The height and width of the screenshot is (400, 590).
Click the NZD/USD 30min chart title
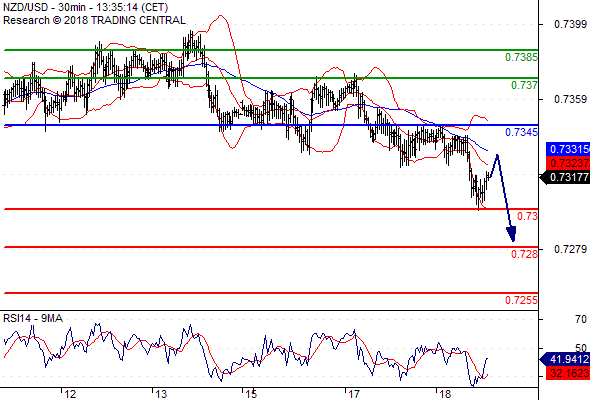tap(86, 8)
